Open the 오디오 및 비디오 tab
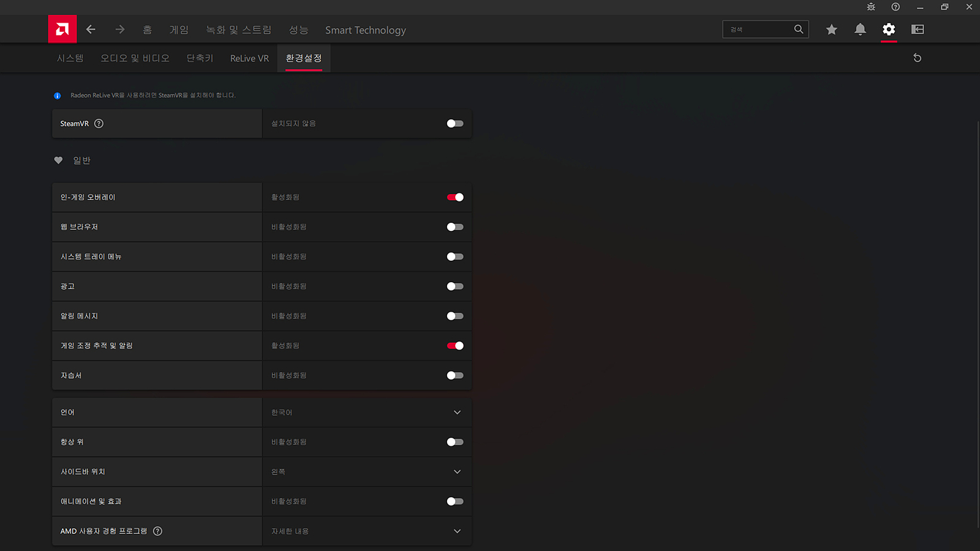This screenshot has width=980, height=551. [135, 58]
